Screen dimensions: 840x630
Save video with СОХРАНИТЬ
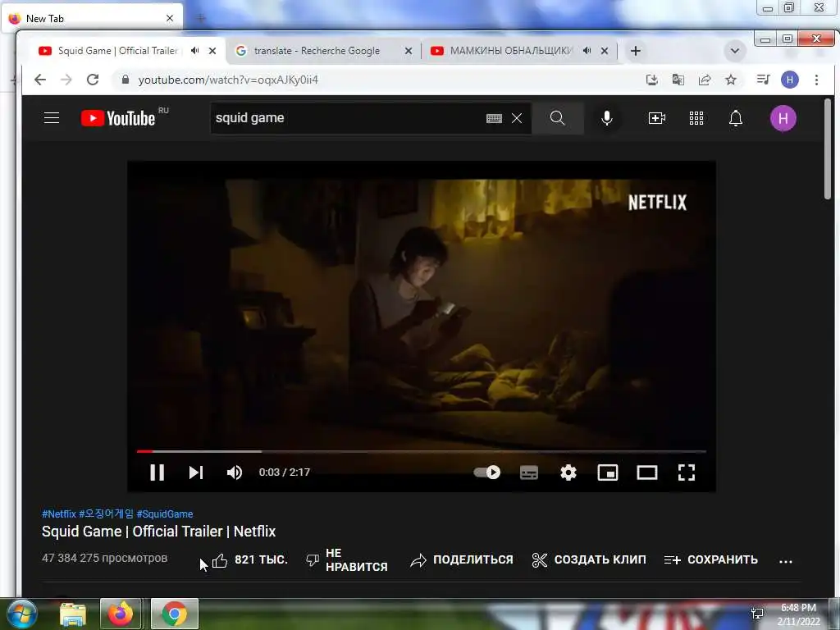pyautogui.click(x=711, y=560)
